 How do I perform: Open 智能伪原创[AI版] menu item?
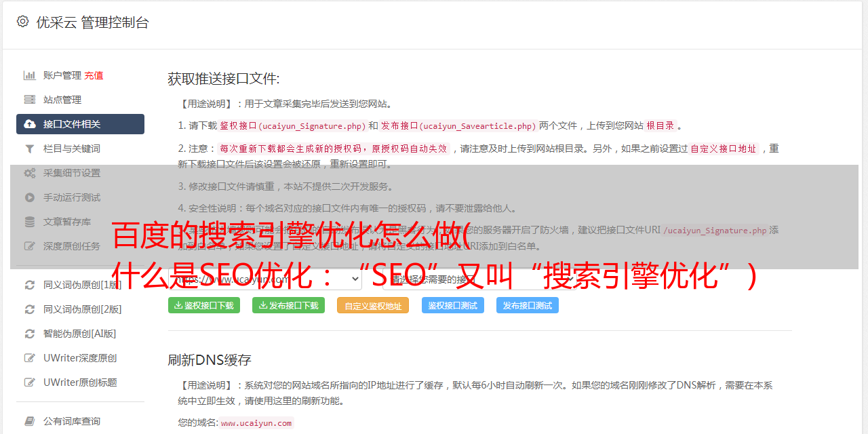tap(80, 334)
